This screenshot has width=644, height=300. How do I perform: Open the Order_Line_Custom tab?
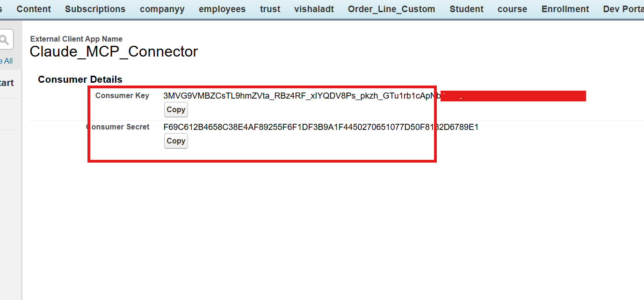pyautogui.click(x=391, y=9)
